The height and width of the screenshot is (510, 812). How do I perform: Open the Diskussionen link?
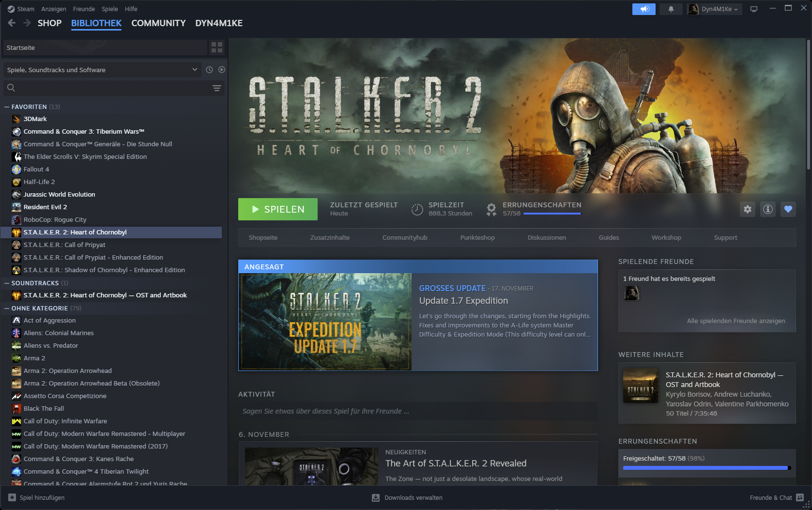[547, 238]
